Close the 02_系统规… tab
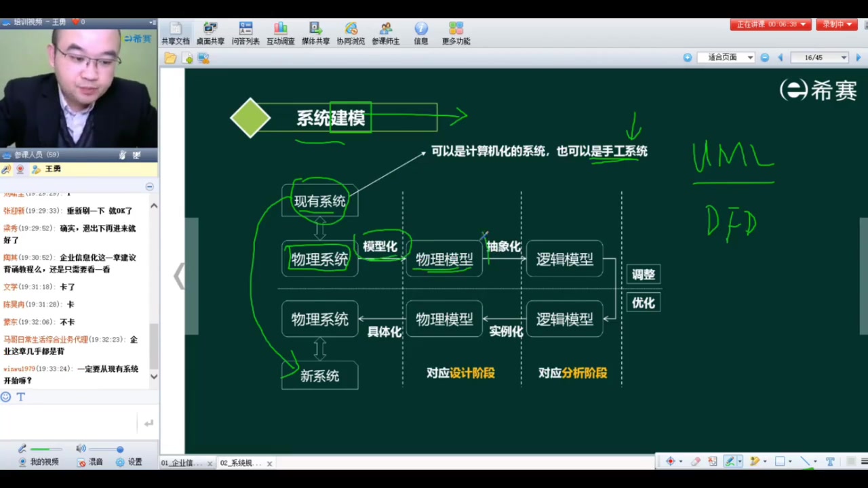The width and height of the screenshot is (868, 488). tap(269, 464)
